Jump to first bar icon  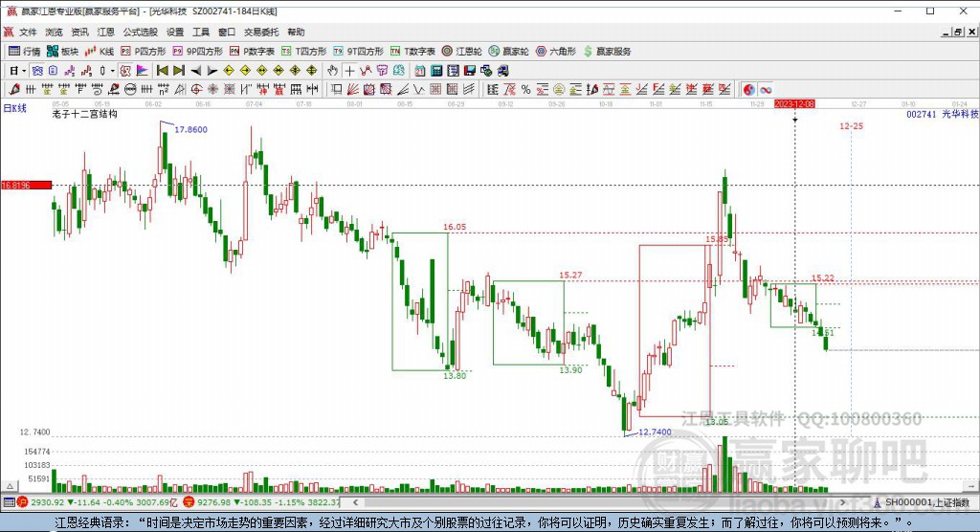[x=162, y=71]
